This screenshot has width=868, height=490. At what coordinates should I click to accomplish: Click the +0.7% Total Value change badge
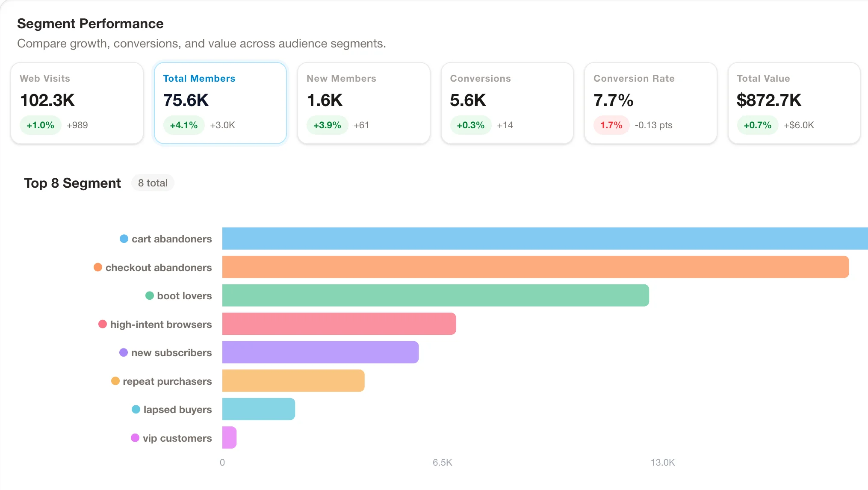coord(758,125)
